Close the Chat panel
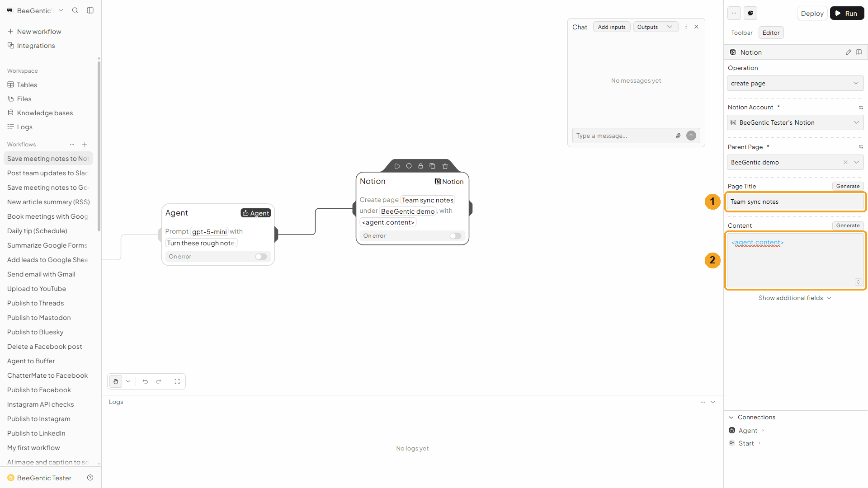 pyautogui.click(x=697, y=27)
